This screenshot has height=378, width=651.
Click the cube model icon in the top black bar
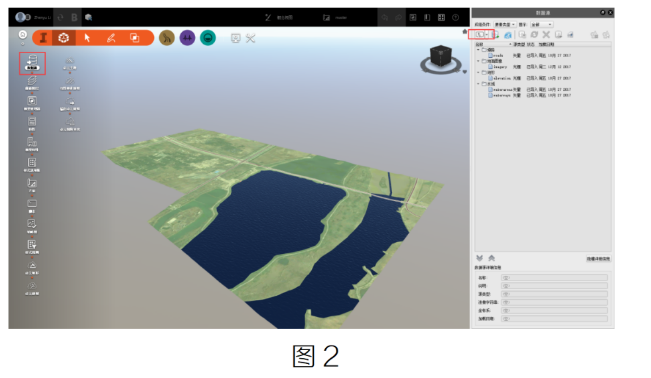[88, 17]
